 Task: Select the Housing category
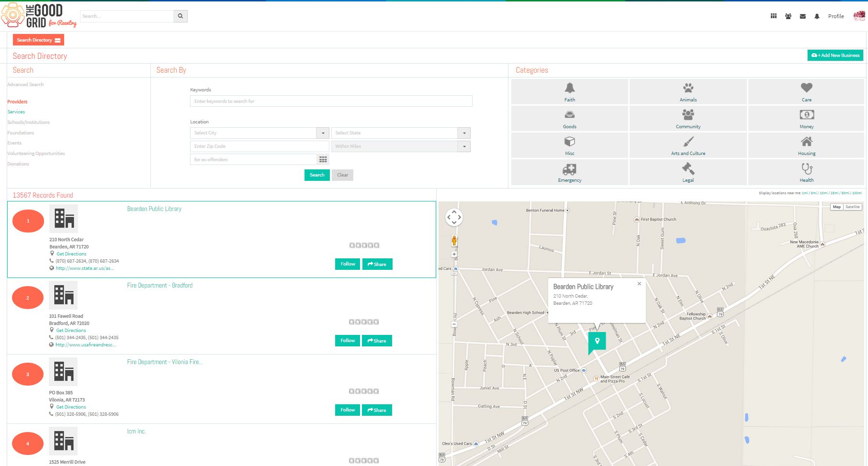pos(806,145)
